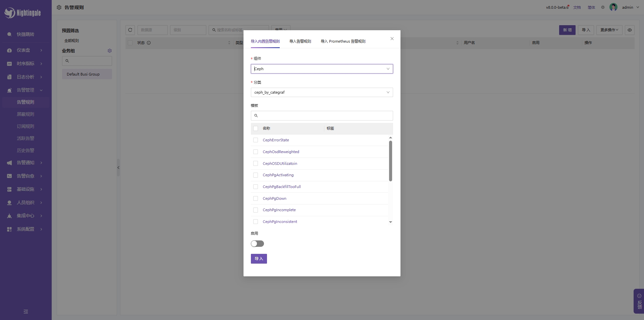This screenshot has height=320, width=644.
Task: Select all templates with header checkbox
Action: (x=256, y=128)
